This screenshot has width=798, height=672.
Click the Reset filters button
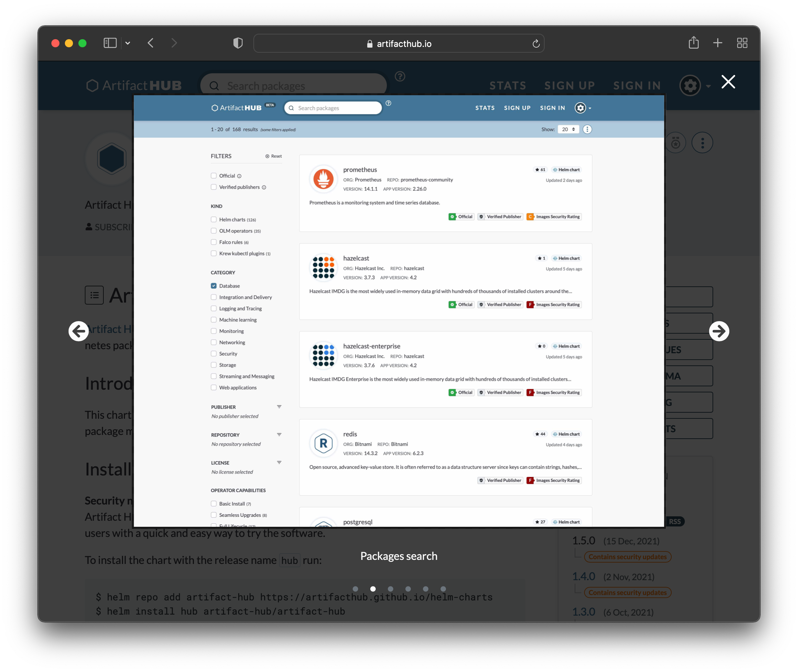pyautogui.click(x=273, y=155)
